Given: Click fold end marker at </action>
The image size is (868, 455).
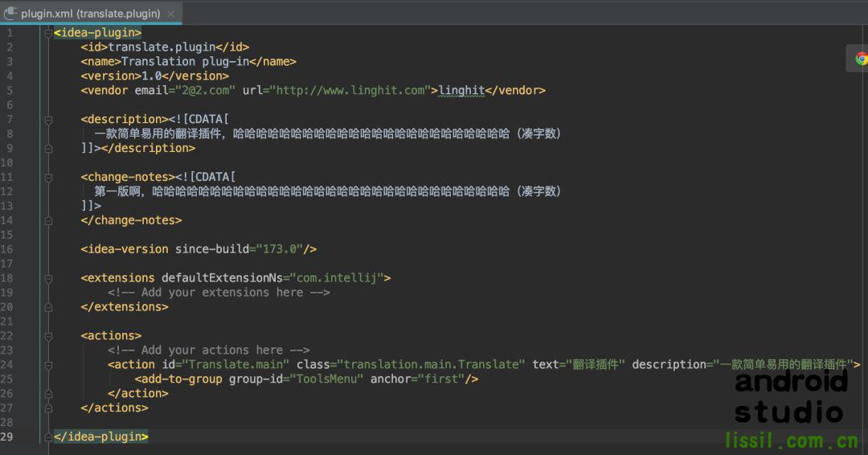Looking at the screenshot, I should (x=48, y=394).
